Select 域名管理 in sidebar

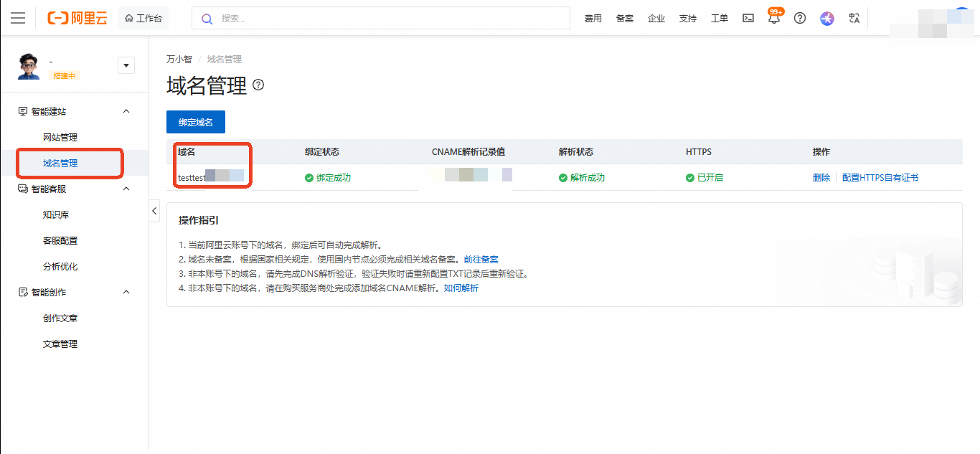click(x=60, y=163)
